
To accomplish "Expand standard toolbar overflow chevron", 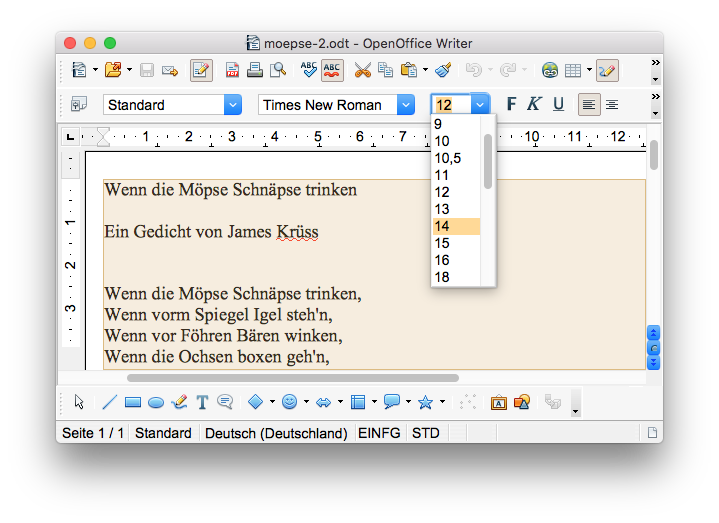I will pyautogui.click(x=656, y=62).
